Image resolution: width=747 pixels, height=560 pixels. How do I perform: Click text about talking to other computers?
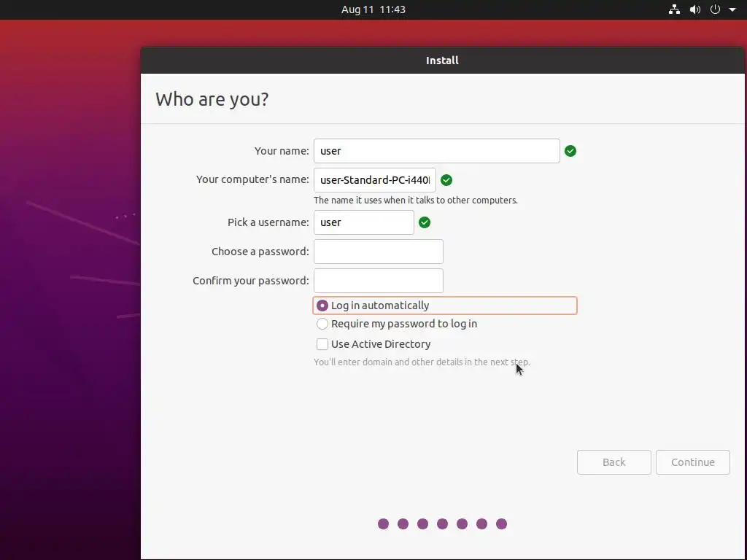click(x=415, y=201)
